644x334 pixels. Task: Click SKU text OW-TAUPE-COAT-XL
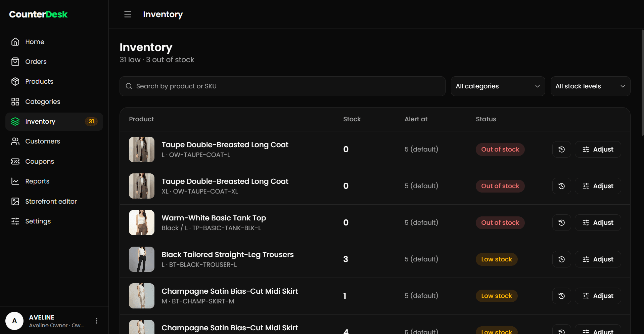[205, 192]
